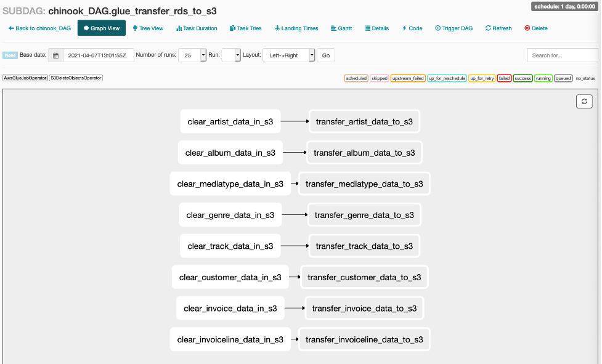The width and height of the screenshot is (602, 364).
Task: Select the success status legend box
Action: tap(523, 79)
